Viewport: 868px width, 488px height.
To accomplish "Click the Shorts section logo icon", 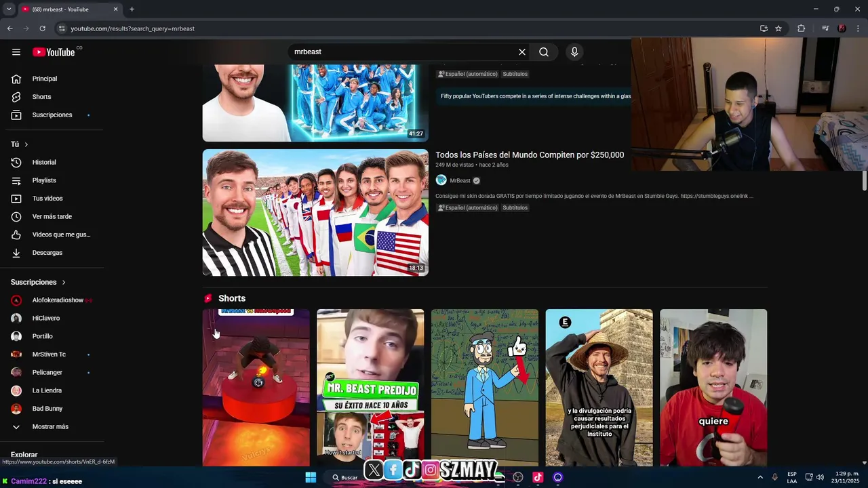I will [208, 298].
